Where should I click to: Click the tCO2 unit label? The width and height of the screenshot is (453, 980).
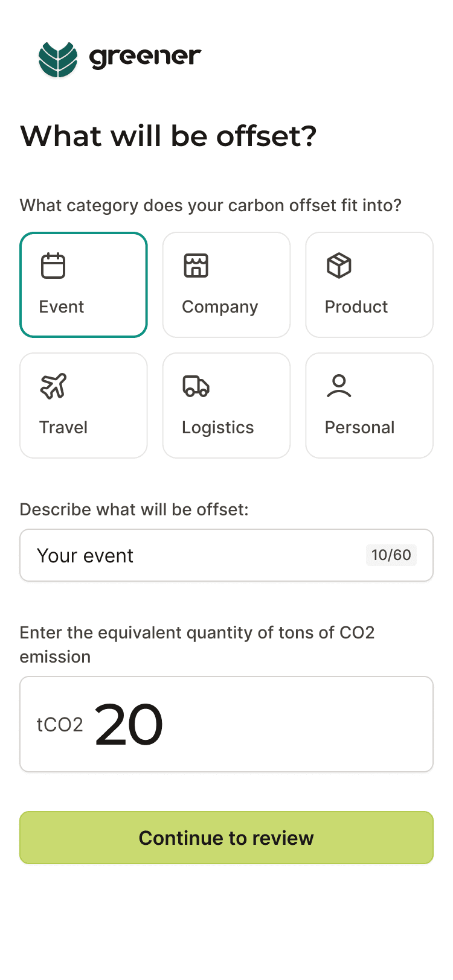coord(60,725)
